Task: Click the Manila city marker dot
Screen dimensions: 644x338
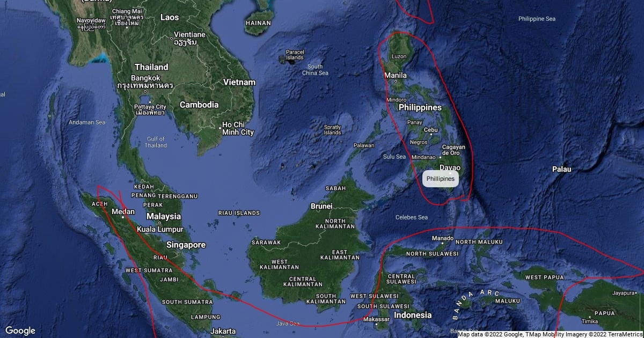Action: pyautogui.click(x=396, y=82)
